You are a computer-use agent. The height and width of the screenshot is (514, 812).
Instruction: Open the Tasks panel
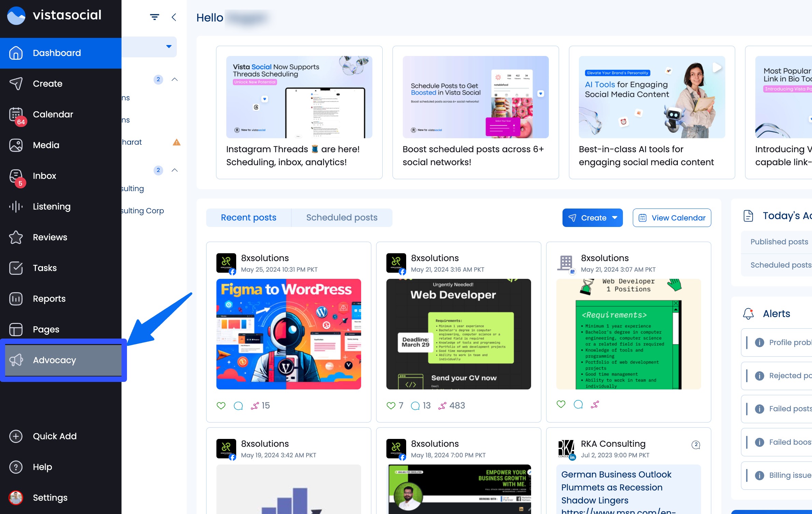coord(44,268)
